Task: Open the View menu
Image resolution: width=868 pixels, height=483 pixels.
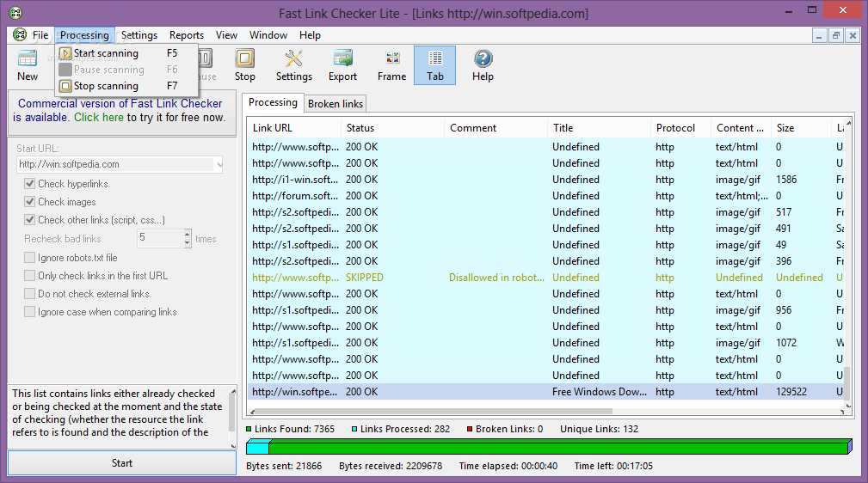Action: (x=226, y=35)
